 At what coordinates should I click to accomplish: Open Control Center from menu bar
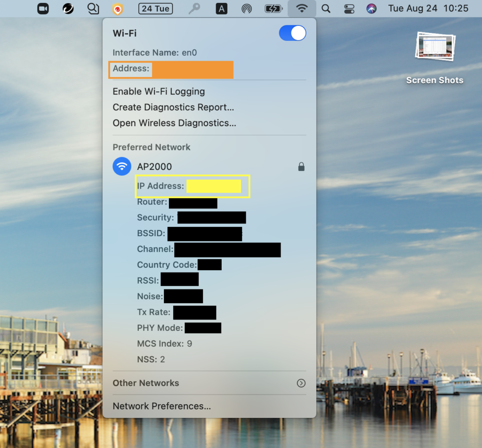click(349, 8)
